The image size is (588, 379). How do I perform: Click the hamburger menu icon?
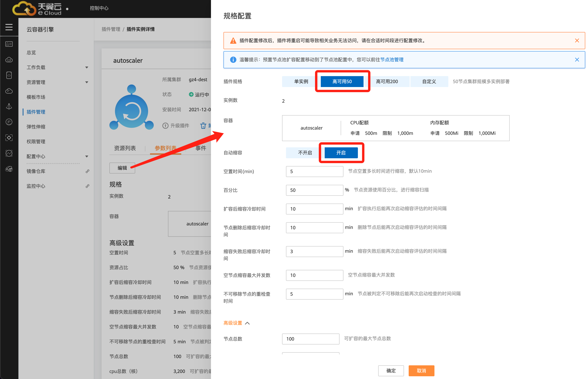coord(9,27)
